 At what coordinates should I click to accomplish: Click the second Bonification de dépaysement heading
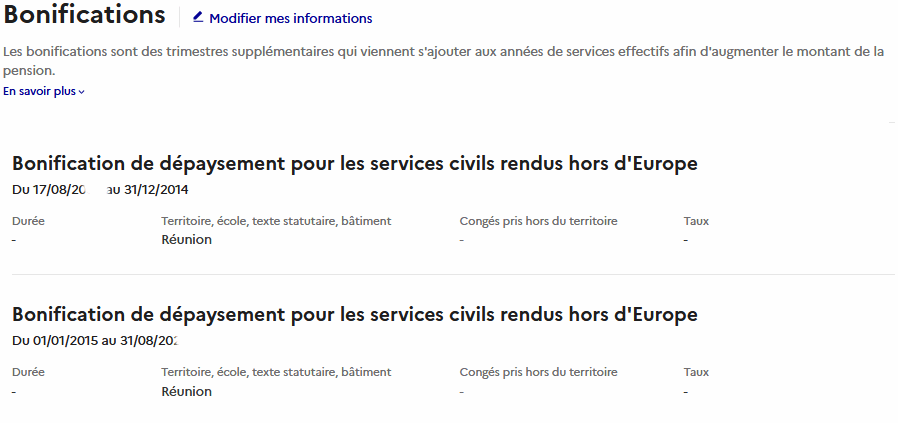coord(354,315)
